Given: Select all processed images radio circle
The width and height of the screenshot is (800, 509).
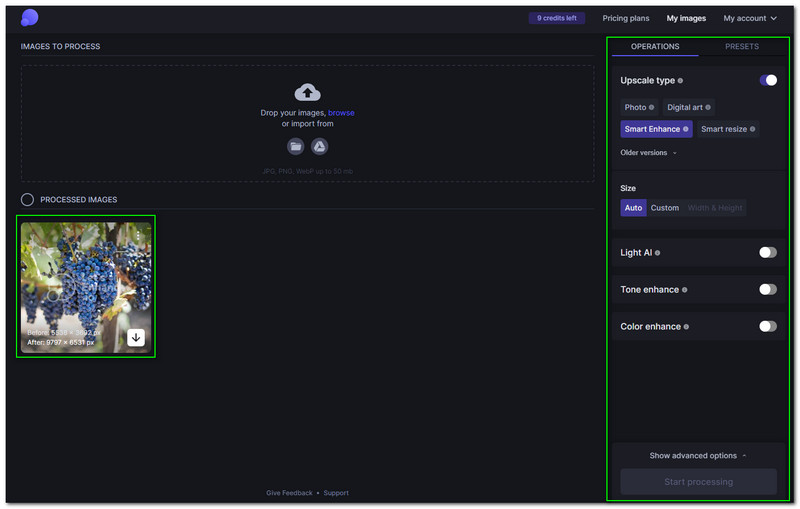Looking at the screenshot, I should [28, 200].
